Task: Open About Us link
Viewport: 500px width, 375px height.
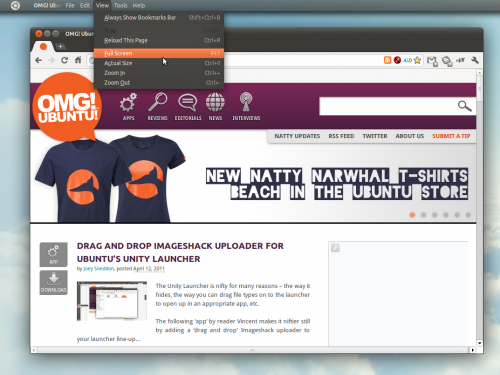Action: 410,136
